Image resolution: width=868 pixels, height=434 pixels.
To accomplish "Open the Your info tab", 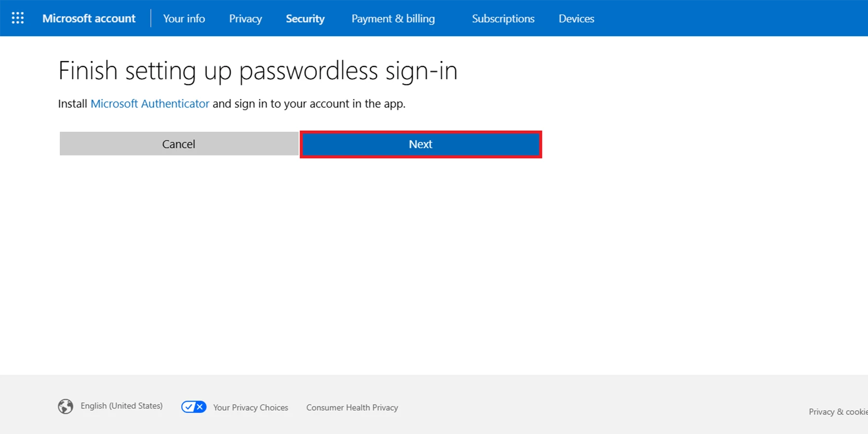I will (184, 18).
